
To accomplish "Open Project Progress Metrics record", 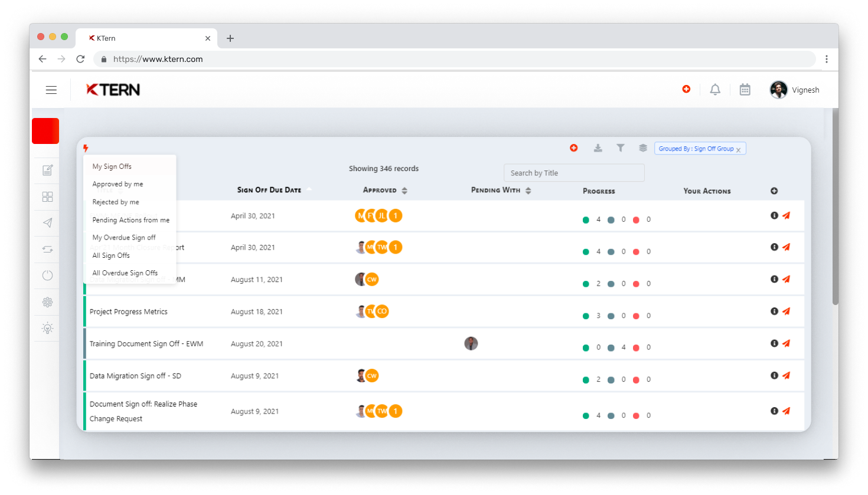I will pyautogui.click(x=129, y=312).
